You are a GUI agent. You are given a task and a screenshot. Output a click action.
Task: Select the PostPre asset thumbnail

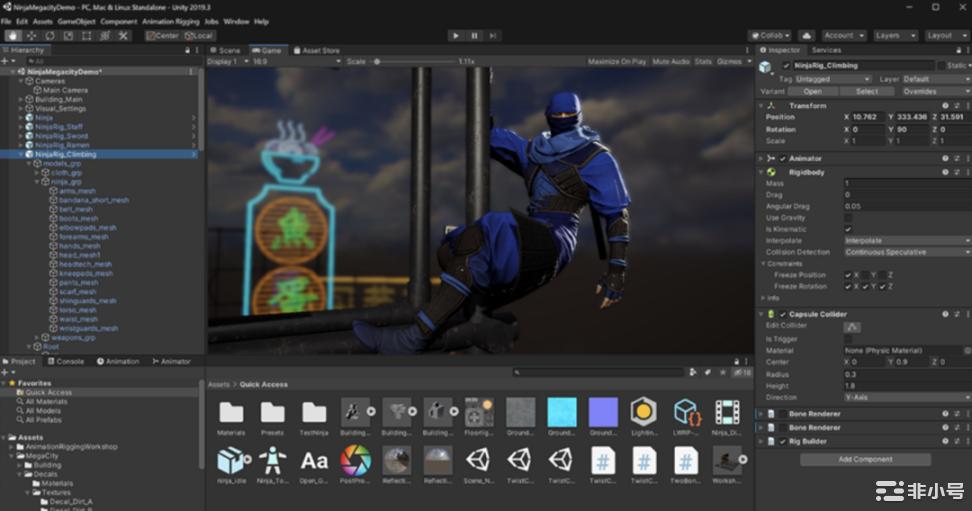click(355, 460)
